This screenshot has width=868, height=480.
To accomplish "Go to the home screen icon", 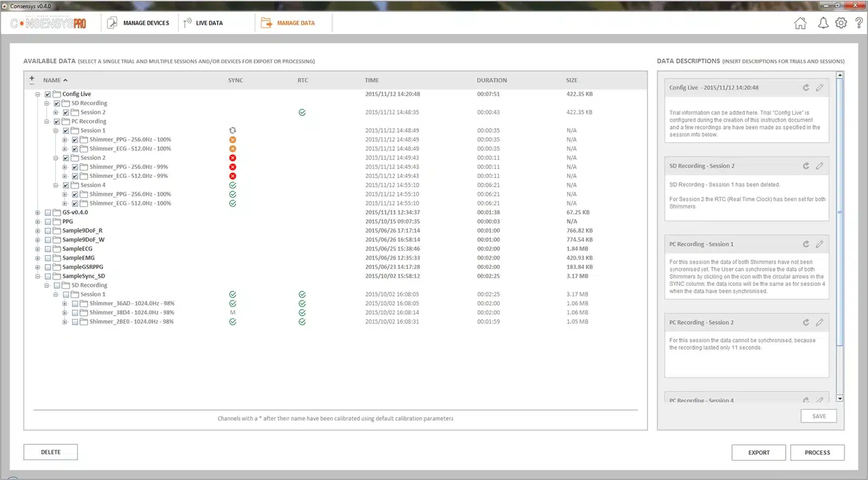I will tap(800, 23).
